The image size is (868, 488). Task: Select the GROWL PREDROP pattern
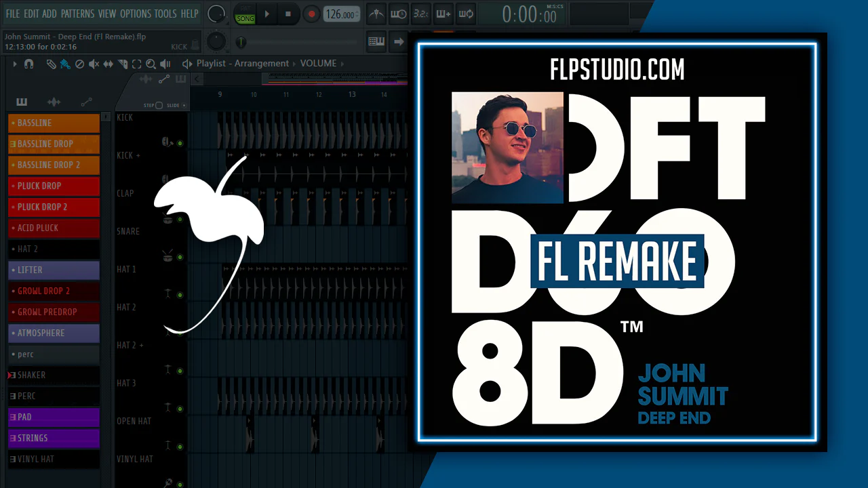54,312
